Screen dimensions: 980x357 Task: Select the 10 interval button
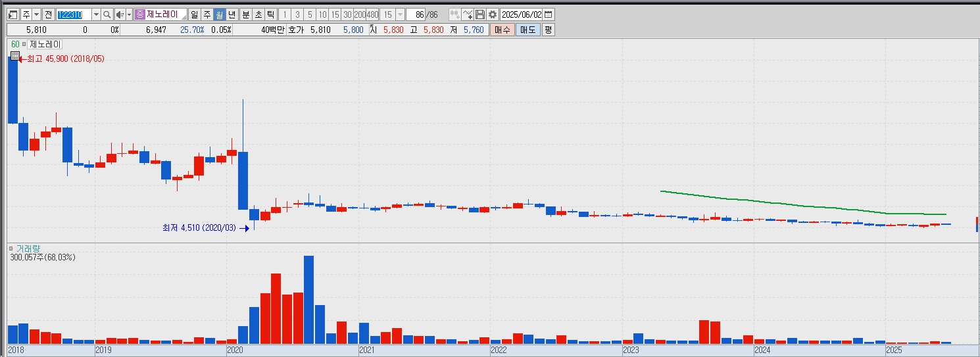click(x=322, y=14)
